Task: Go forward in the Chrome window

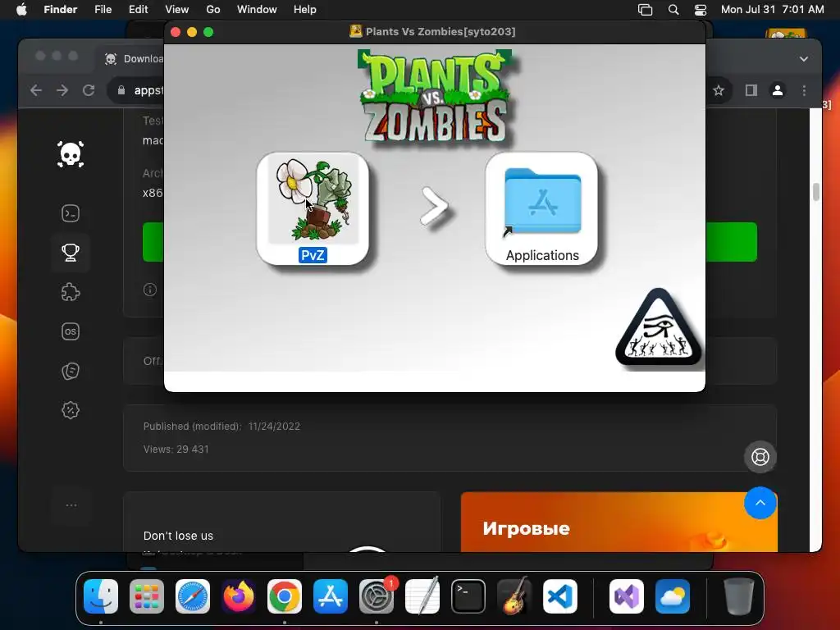Action: tap(62, 90)
